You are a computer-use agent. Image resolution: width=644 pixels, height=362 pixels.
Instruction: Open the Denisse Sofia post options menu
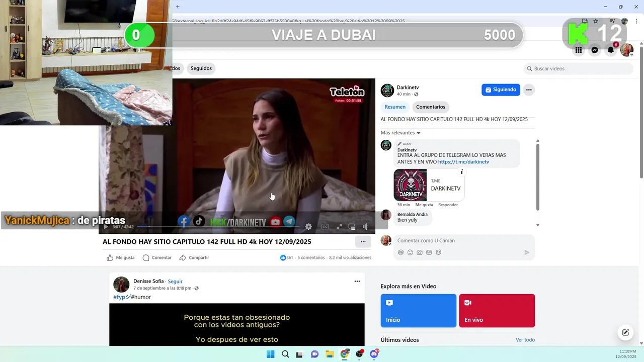(x=357, y=282)
